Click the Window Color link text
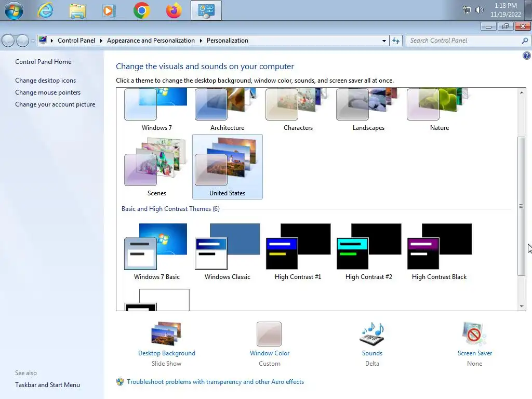The height and width of the screenshot is (399, 532). (270, 353)
